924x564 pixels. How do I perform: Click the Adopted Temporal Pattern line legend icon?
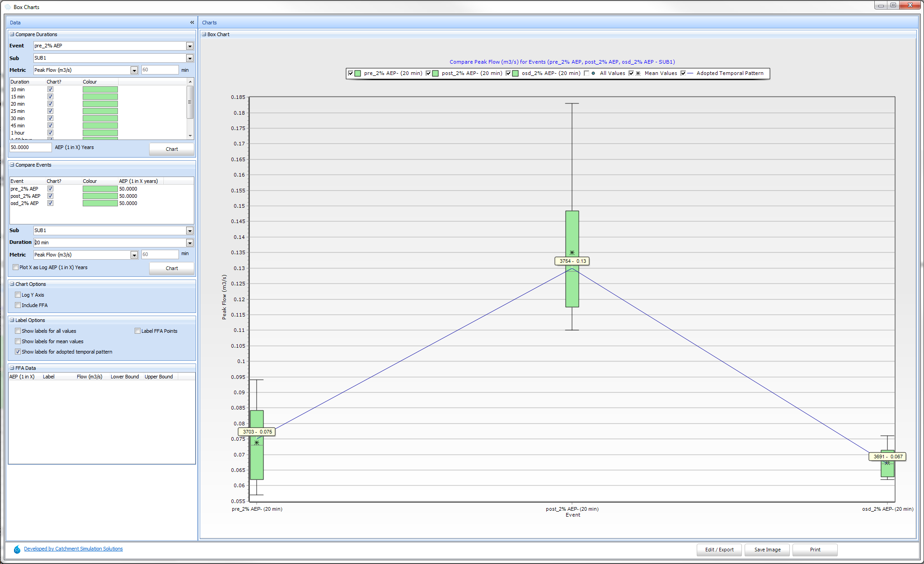coord(690,73)
